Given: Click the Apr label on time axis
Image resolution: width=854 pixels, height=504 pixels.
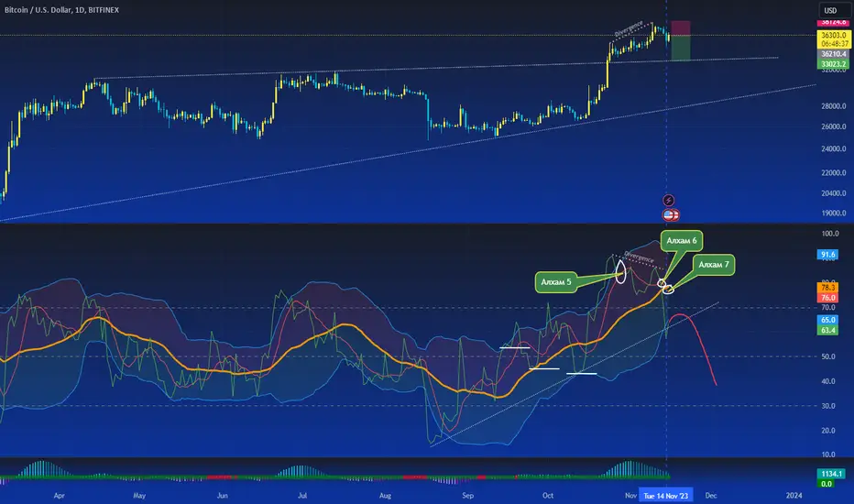Looking at the screenshot, I should click(x=59, y=495).
